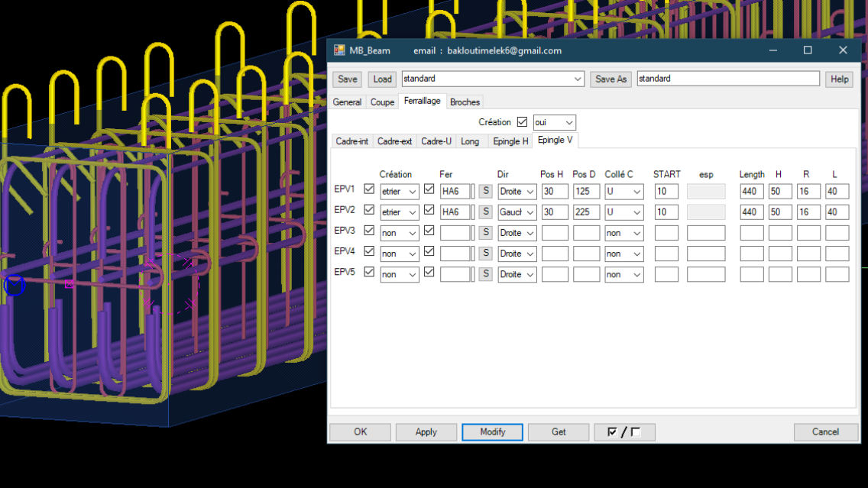Click the MB_Beam application icon in the title bar
The height and width of the screenshot is (488, 868).
tap(338, 50)
